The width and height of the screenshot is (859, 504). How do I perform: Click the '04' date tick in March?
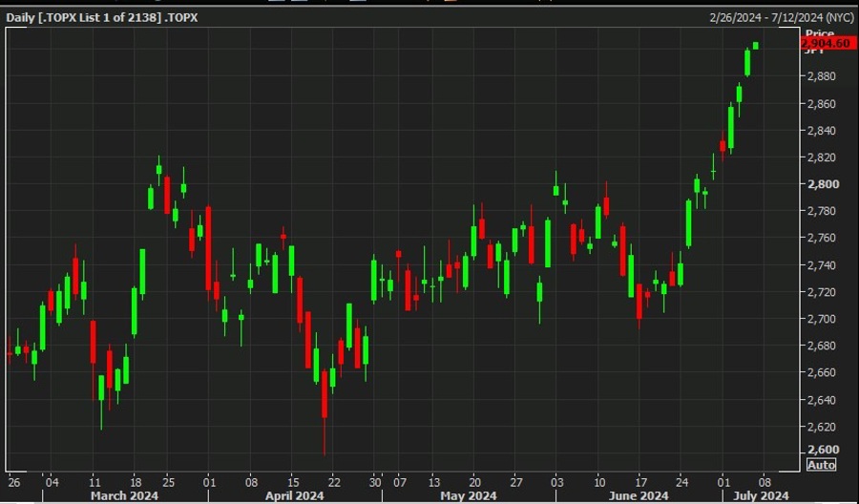[52, 483]
